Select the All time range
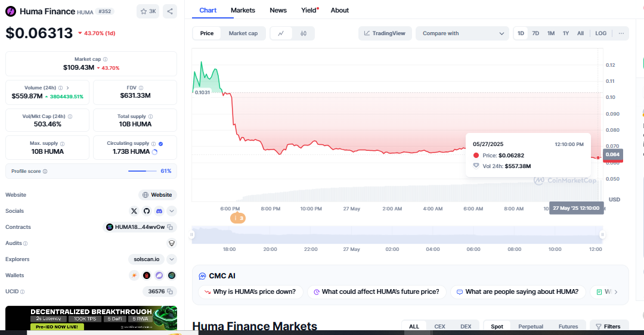 click(580, 33)
